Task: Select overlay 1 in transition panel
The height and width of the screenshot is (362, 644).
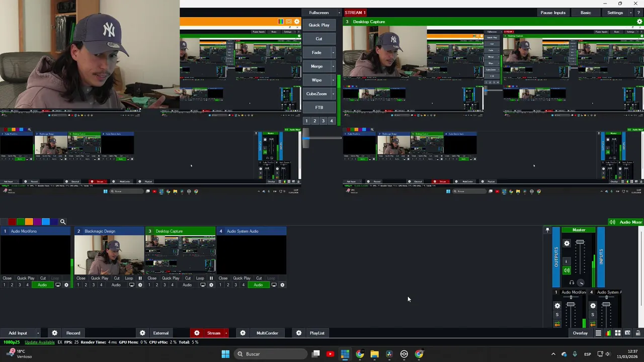Action: point(306,121)
